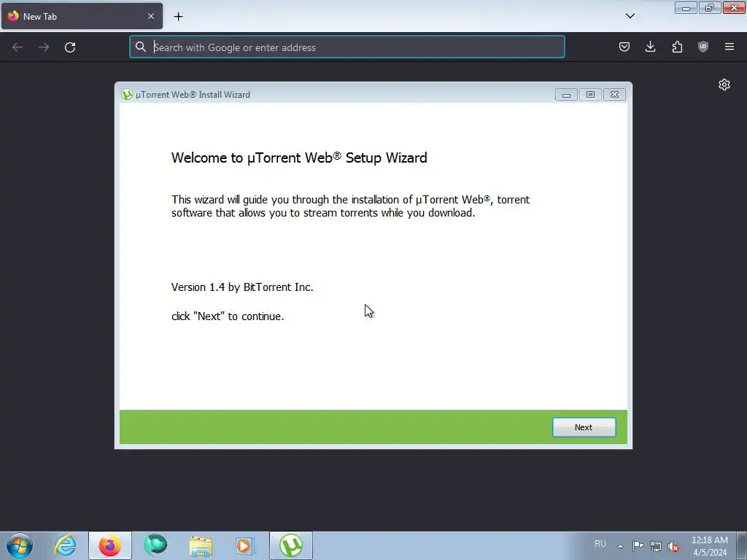Select the New Tab browser tab
Screen dimensions: 747x560
tap(82, 16)
